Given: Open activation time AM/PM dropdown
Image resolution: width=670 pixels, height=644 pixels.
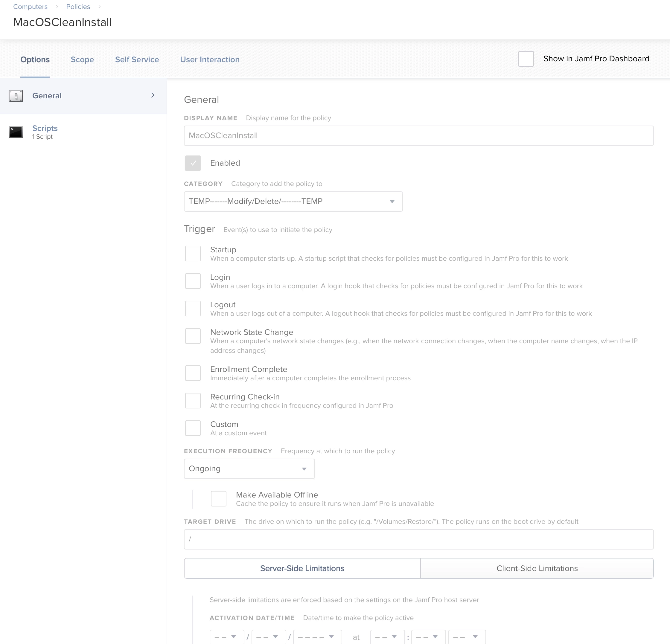Looking at the screenshot, I should (467, 637).
